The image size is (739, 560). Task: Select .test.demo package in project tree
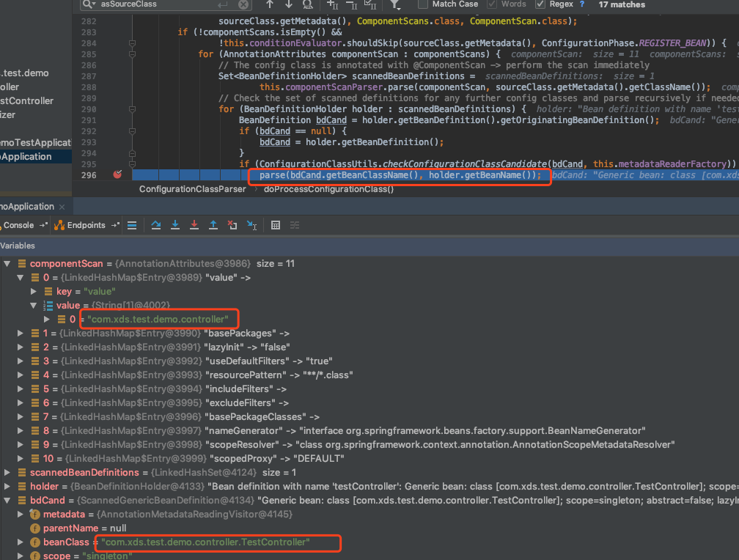tap(24, 73)
